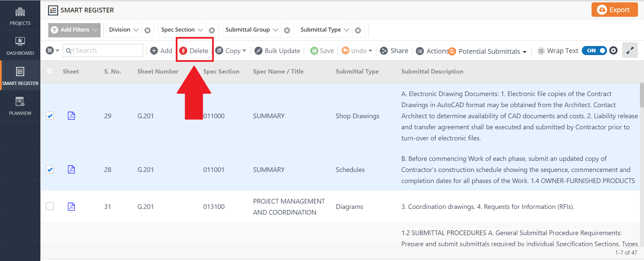Open the Undo dropdown
Image resolution: width=644 pixels, height=261 pixels.
click(x=357, y=51)
